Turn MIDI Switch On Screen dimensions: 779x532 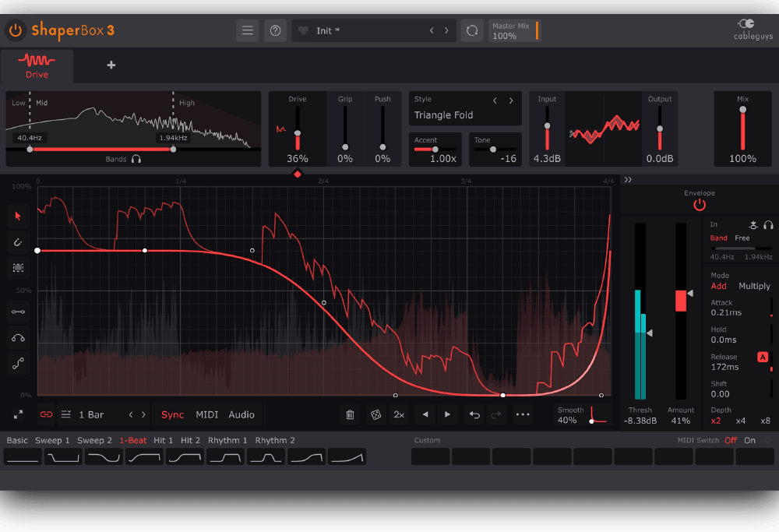click(749, 440)
